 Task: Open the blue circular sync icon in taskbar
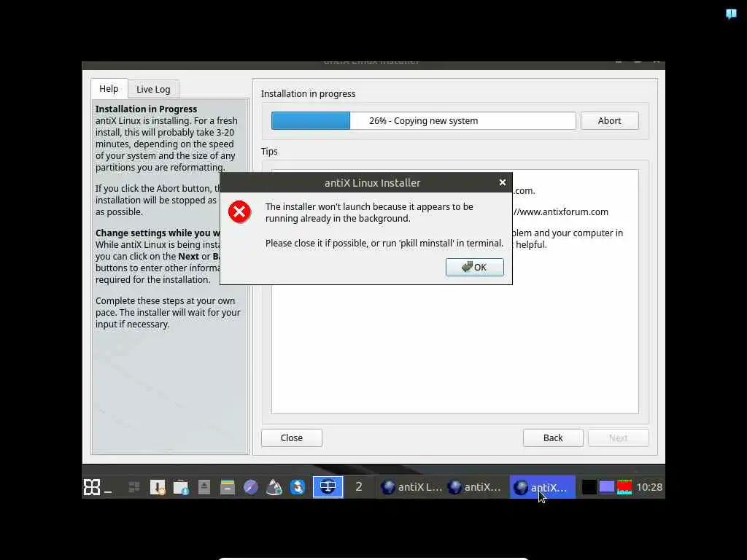click(x=298, y=486)
